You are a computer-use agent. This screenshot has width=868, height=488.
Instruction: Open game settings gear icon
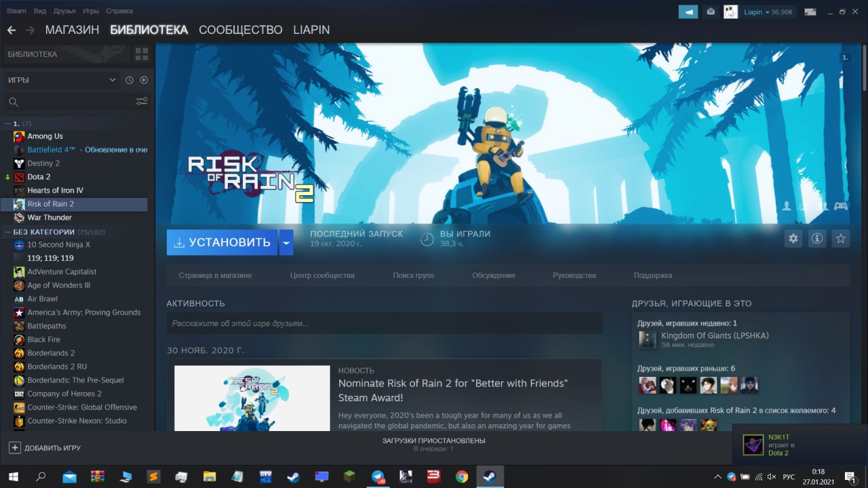point(793,239)
